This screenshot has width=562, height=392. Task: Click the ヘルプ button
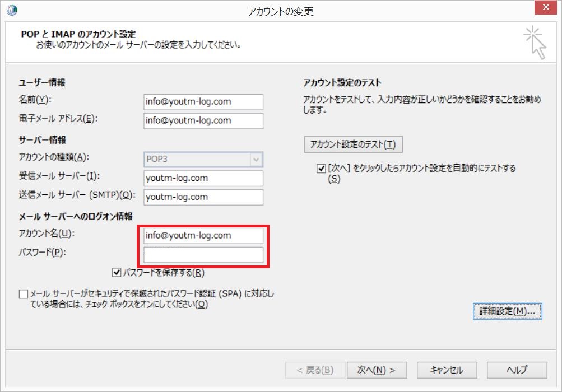[517, 370]
